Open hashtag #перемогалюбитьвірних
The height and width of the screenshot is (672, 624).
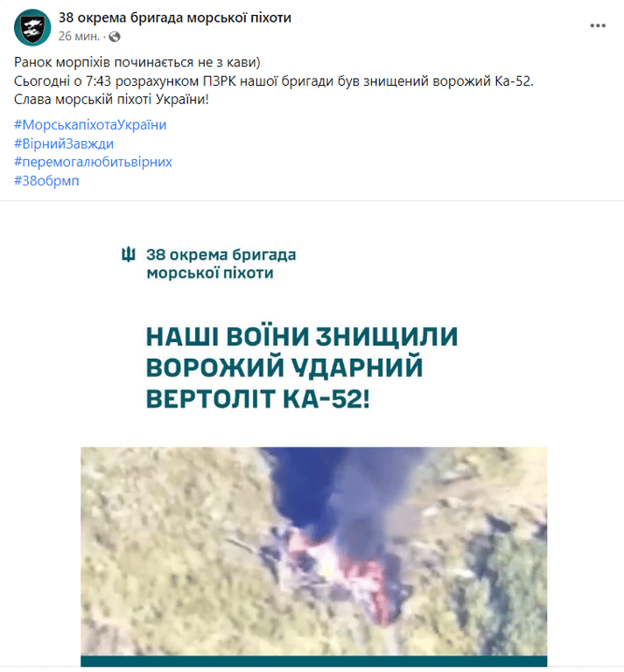tap(93, 162)
